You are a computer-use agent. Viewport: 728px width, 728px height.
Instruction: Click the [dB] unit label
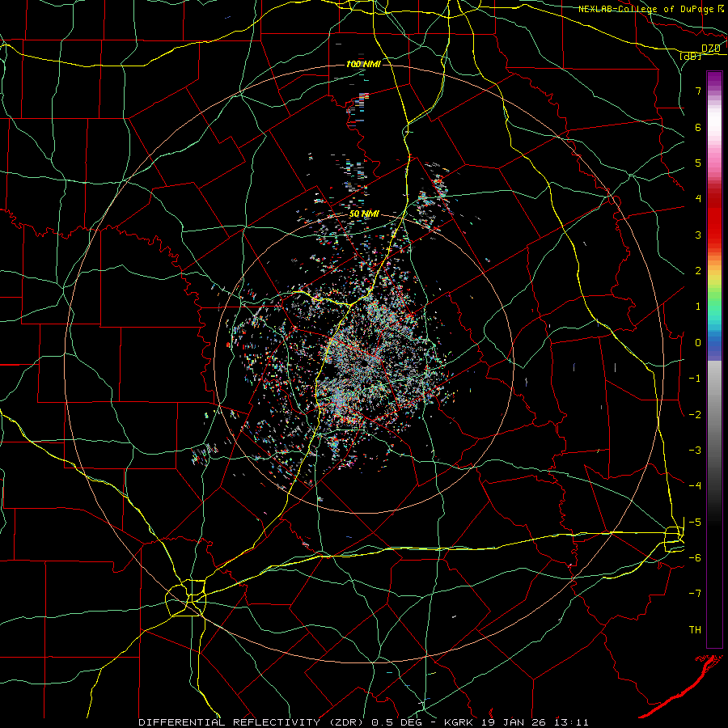(691, 56)
